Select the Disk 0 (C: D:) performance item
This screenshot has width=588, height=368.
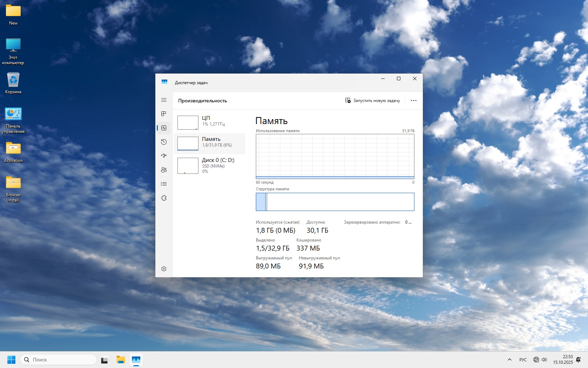coord(209,165)
